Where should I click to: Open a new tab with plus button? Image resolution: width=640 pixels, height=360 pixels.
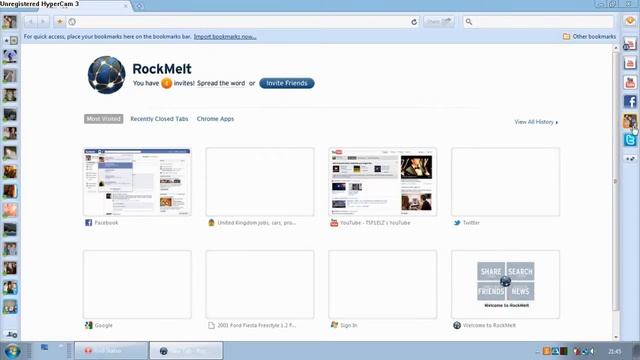pos(139,6)
